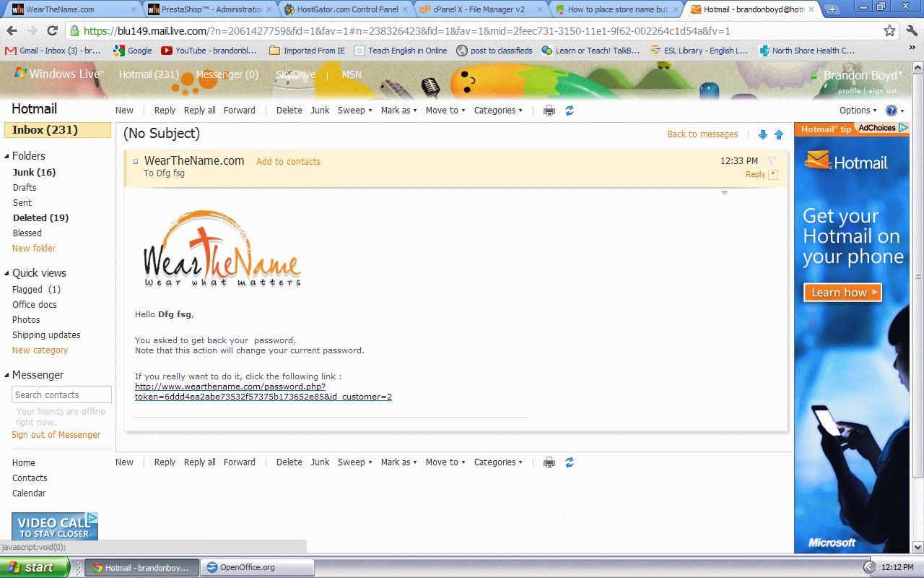Image resolution: width=924 pixels, height=578 pixels.
Task: Open the Junk (16) folder
Action: [x=34, y=172]
